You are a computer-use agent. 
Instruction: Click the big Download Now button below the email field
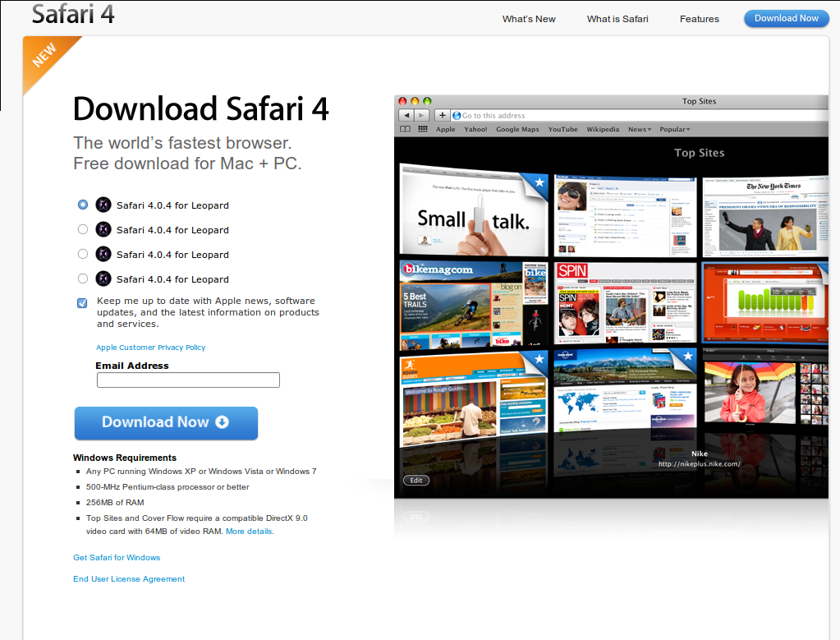pos(166,423)
